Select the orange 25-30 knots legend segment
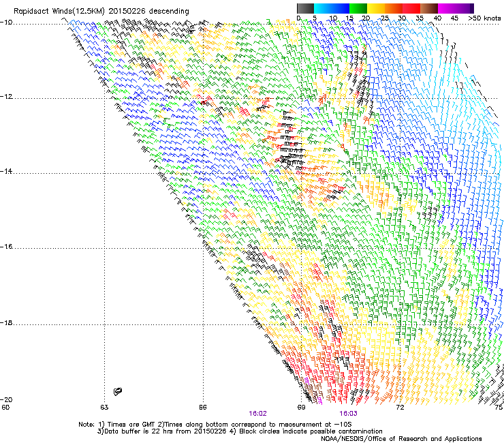This screenshot has width=504, height=443. point(394,8)
